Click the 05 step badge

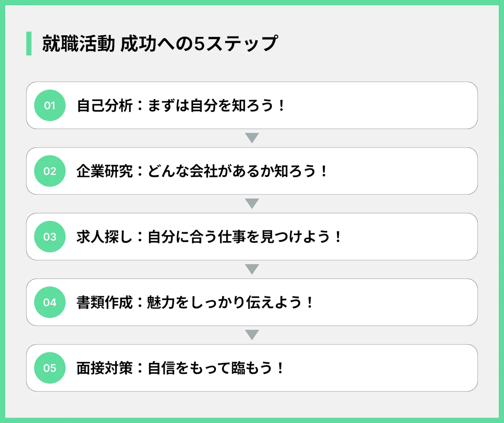[50, 368]
